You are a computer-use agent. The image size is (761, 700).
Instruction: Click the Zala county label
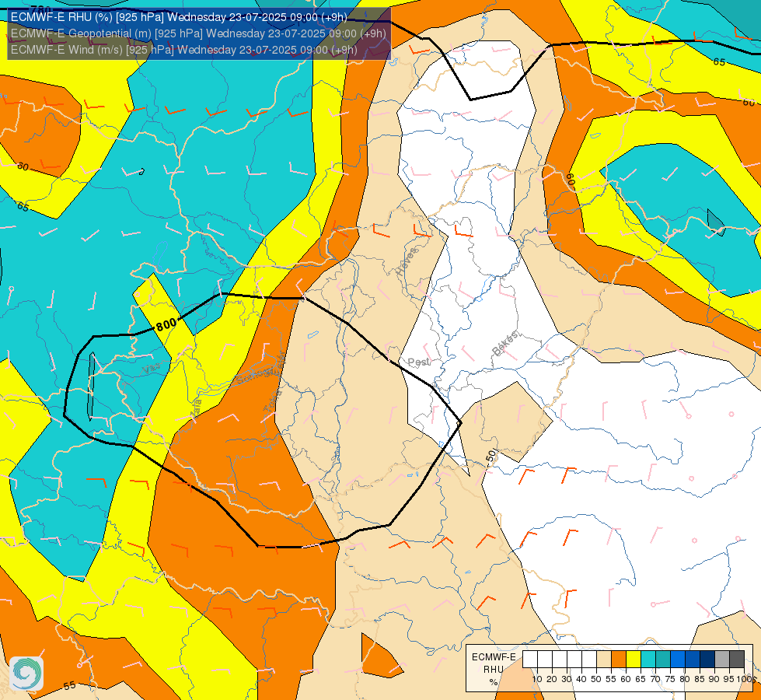coord(196,408)
